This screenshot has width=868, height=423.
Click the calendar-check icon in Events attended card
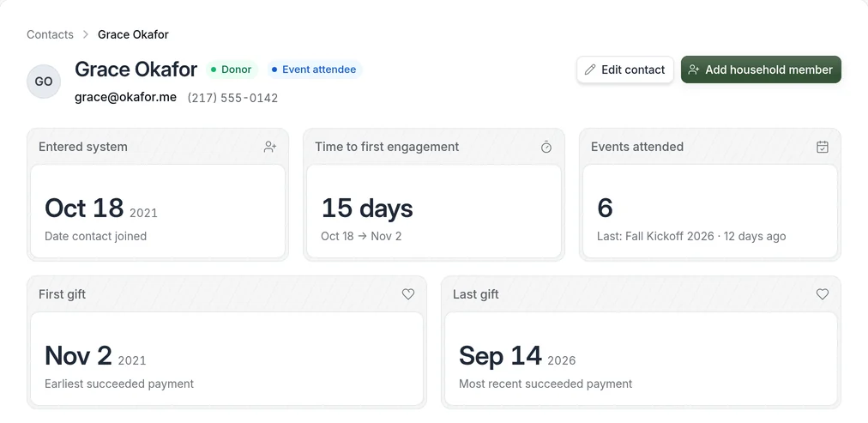coord(823,147)
